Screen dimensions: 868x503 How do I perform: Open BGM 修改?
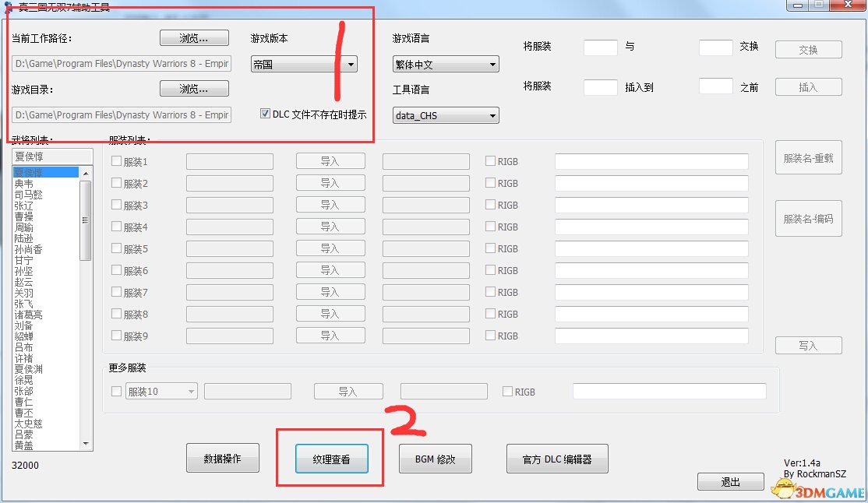[x=435, y=459]
